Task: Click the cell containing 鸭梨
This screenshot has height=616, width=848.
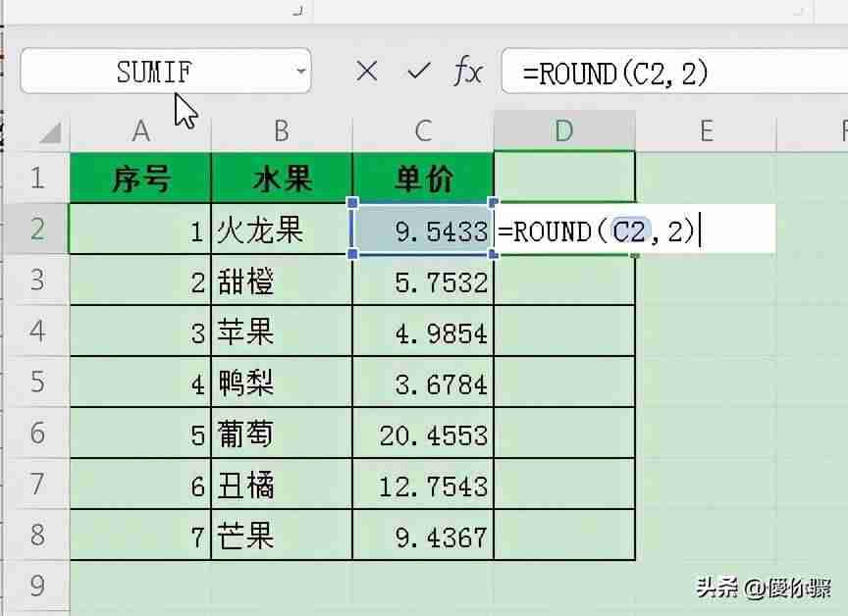Action: 282,382
